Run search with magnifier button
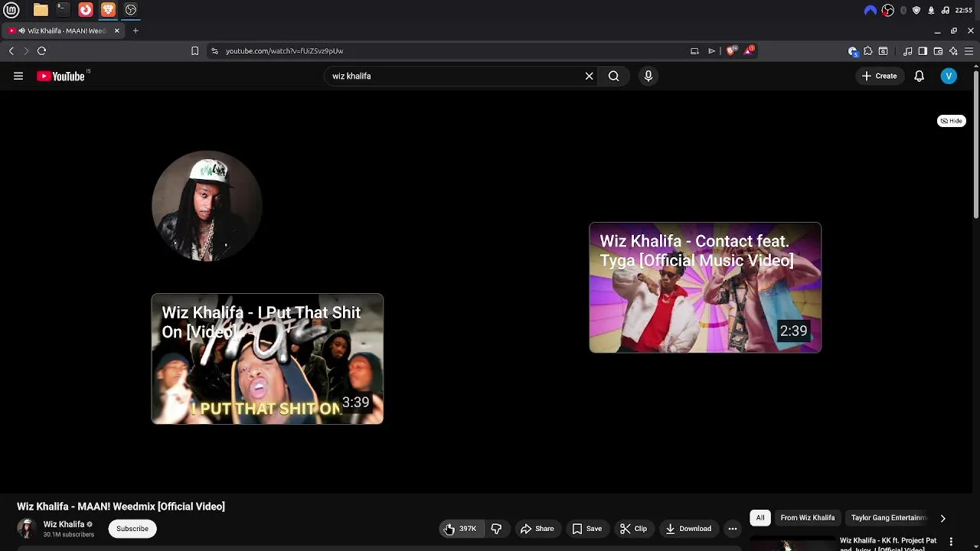This screenshot has height=551, width=980. pos(614,76)
